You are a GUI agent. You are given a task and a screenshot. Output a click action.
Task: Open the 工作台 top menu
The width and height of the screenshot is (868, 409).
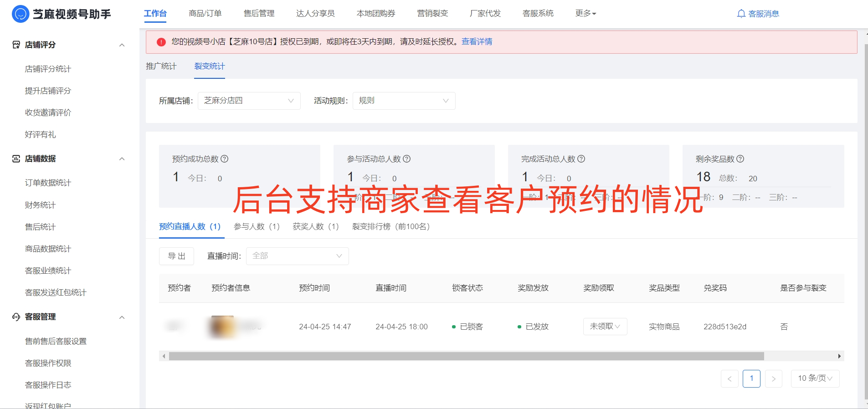[155, 13]
